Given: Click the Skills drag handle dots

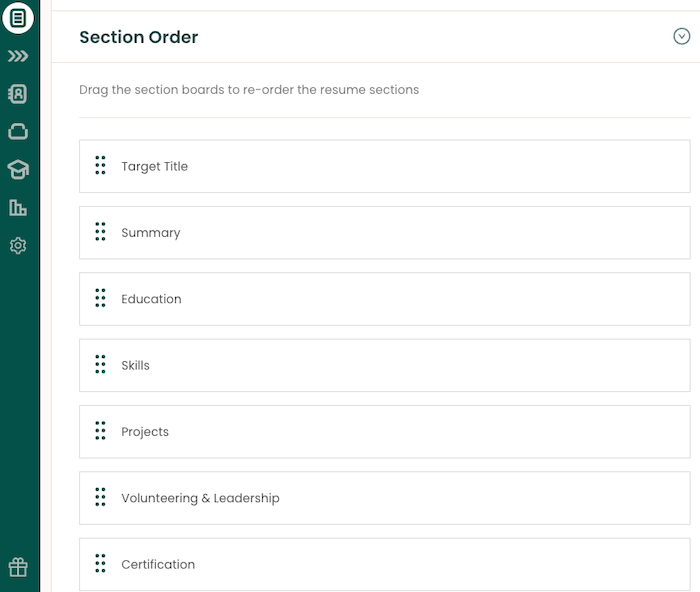Looking at the screenshot, I should pos(100,365).
